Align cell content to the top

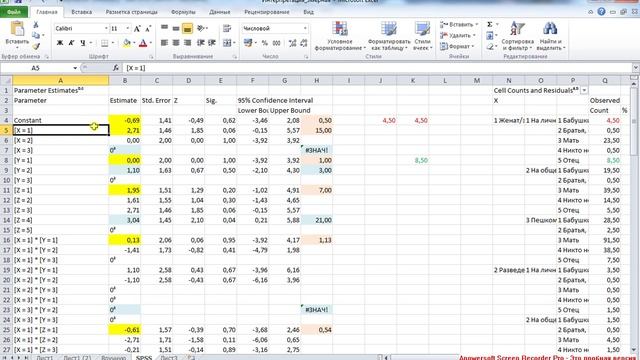coord(164,28)
